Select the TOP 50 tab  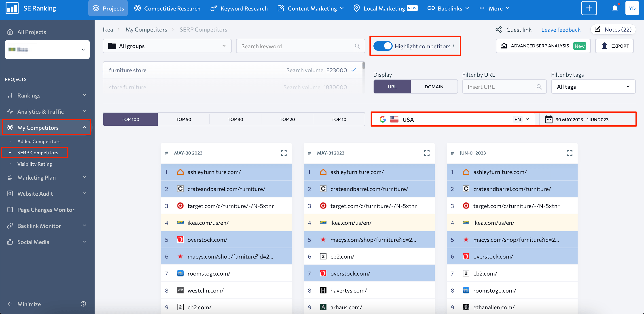[183, 119]
